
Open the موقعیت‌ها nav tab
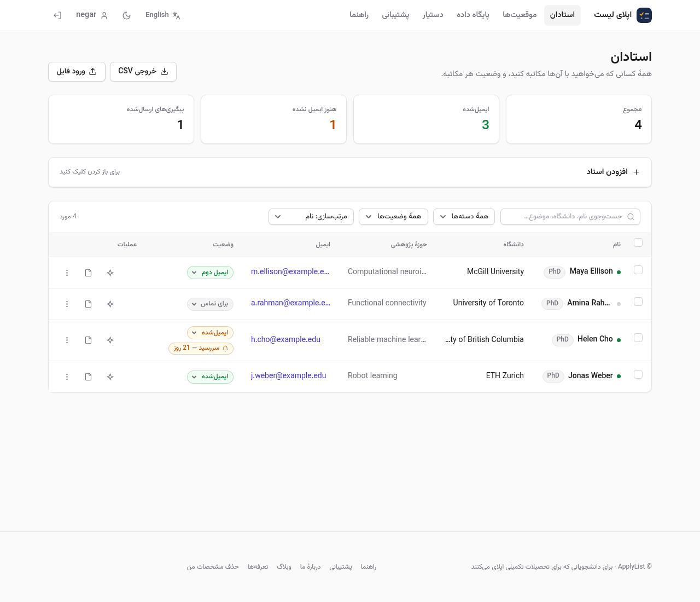[520, 15]
